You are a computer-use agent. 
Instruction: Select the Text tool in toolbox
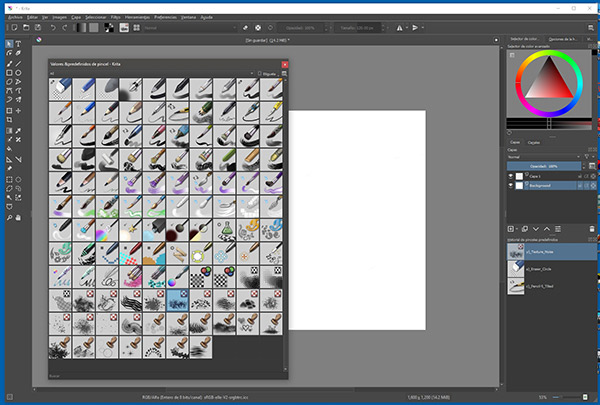click(x=18, y=44)
